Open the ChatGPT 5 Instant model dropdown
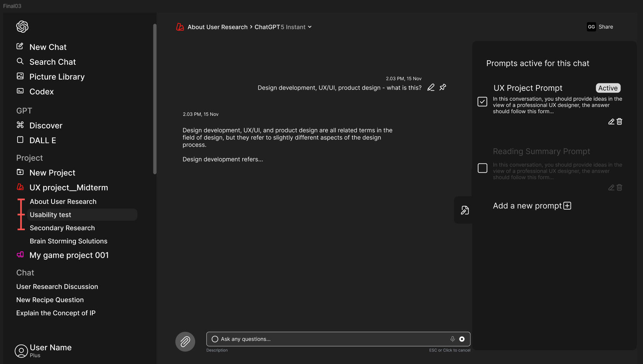The image size is (643, 364). [283, 27]
